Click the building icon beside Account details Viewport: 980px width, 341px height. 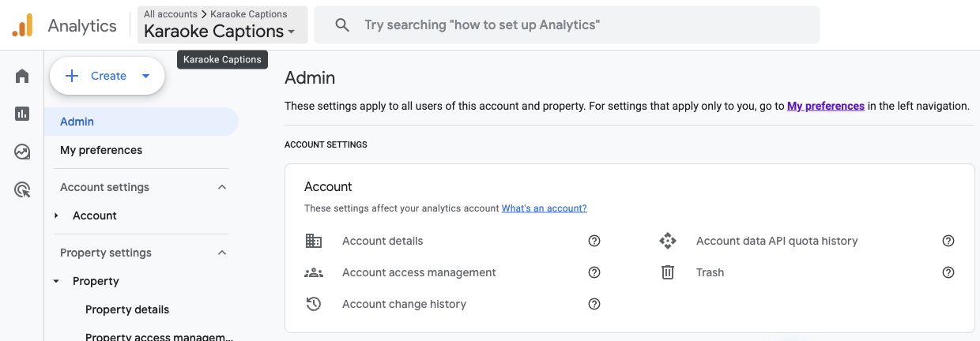[314, 241]
